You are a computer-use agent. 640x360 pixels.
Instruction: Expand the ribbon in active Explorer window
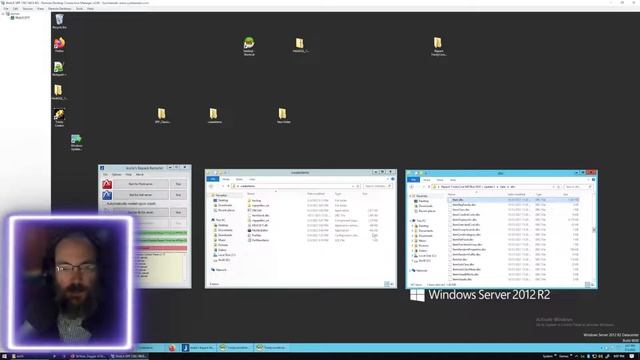pyautogui.click(x=589, y=180)
